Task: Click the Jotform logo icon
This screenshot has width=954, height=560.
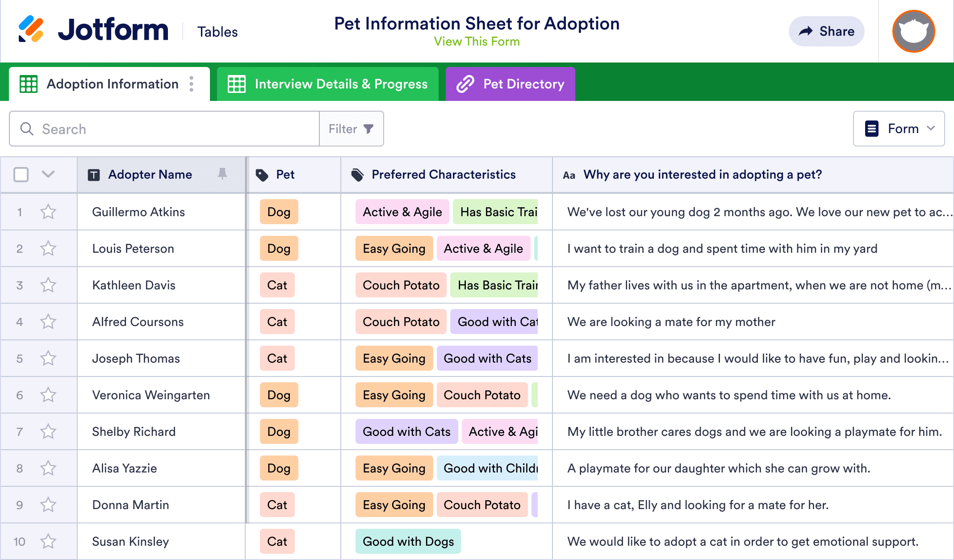Action: 31,29
